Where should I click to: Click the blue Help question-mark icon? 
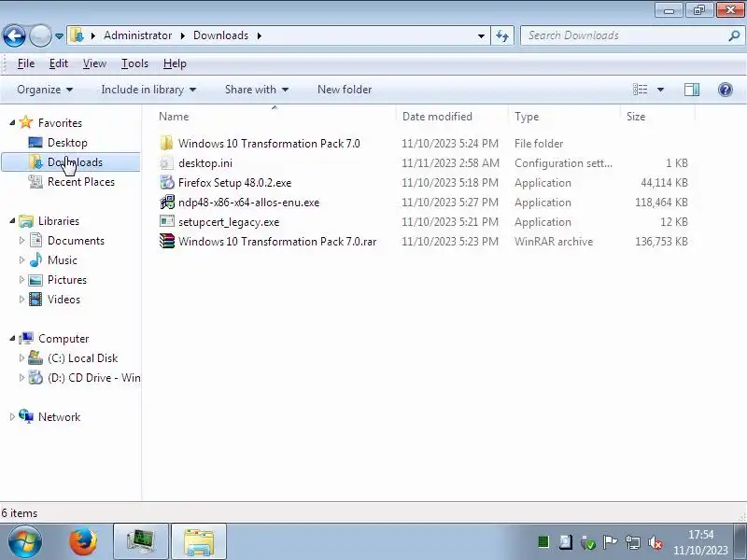pos(726,90)
